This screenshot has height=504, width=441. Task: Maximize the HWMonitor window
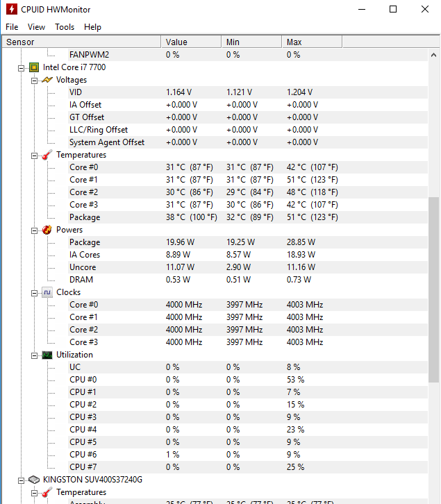pos(393,9)
